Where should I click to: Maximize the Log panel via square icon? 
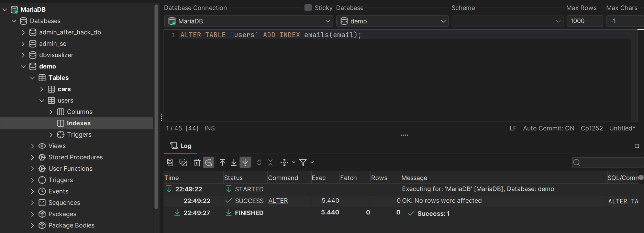tap(637, 146)
